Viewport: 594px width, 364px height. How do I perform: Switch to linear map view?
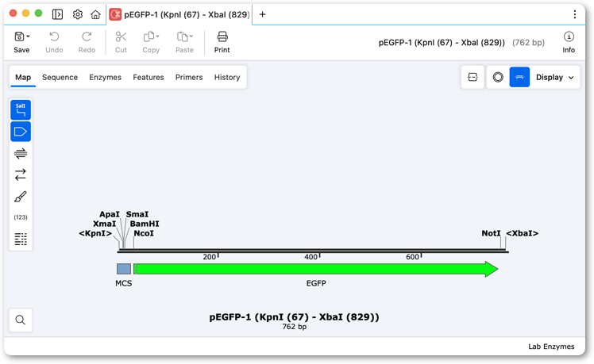tap(519, 77)
